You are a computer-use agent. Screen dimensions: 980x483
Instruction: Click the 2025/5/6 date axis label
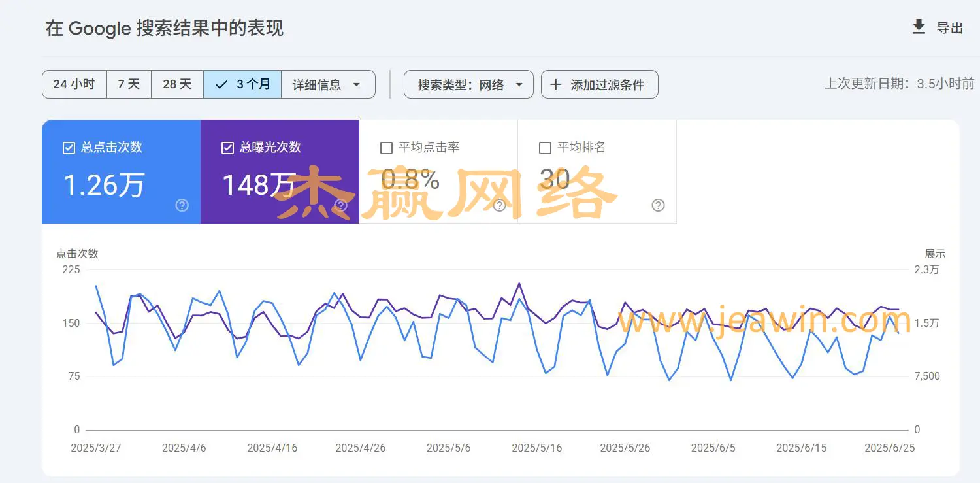pos(449,448)
